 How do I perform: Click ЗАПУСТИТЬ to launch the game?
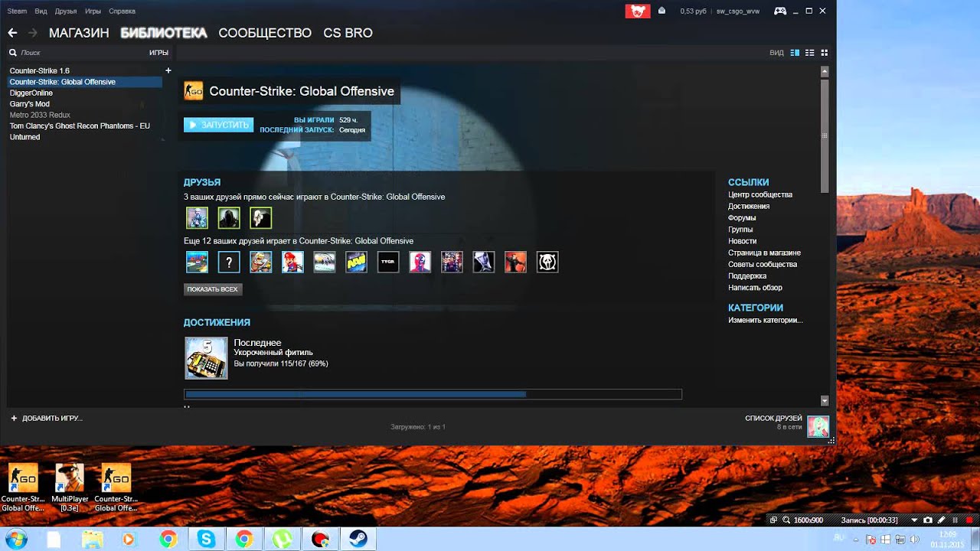[218, 125]
